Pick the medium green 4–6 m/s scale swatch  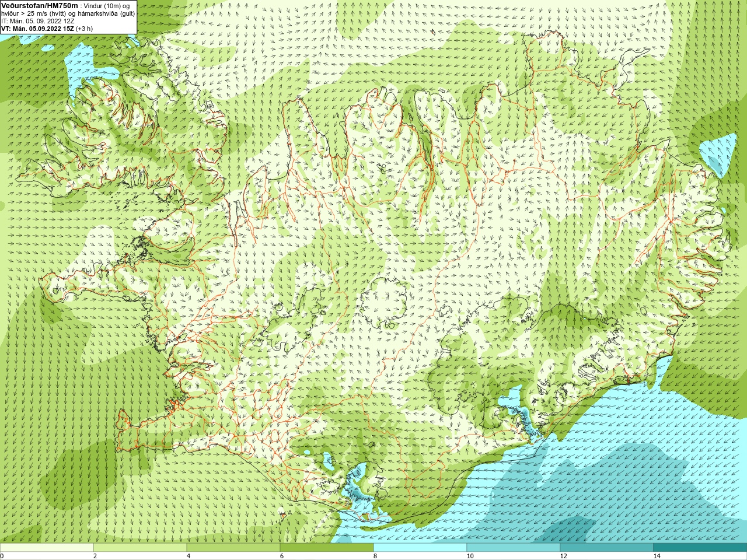233,548
